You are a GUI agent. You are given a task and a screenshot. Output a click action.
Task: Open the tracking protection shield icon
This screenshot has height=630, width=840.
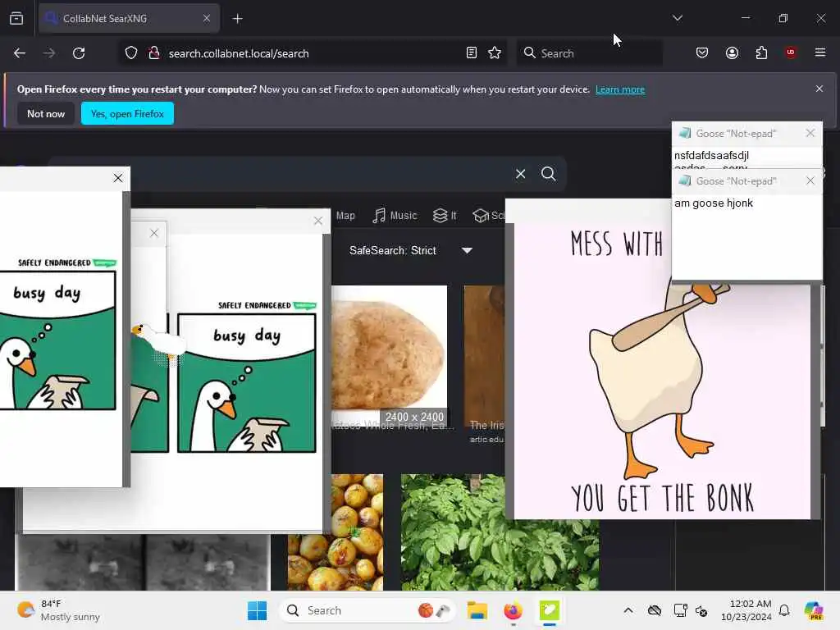coord(131,53)
